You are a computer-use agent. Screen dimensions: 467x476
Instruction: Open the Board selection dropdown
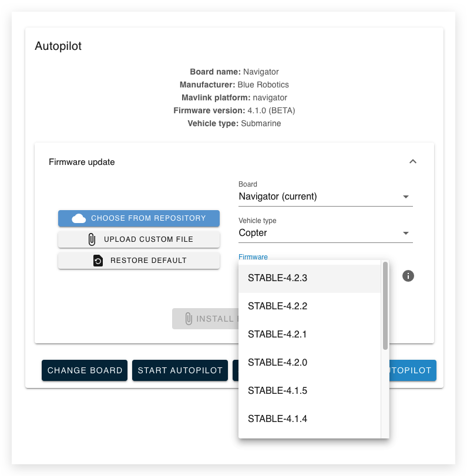pos(405,197)
